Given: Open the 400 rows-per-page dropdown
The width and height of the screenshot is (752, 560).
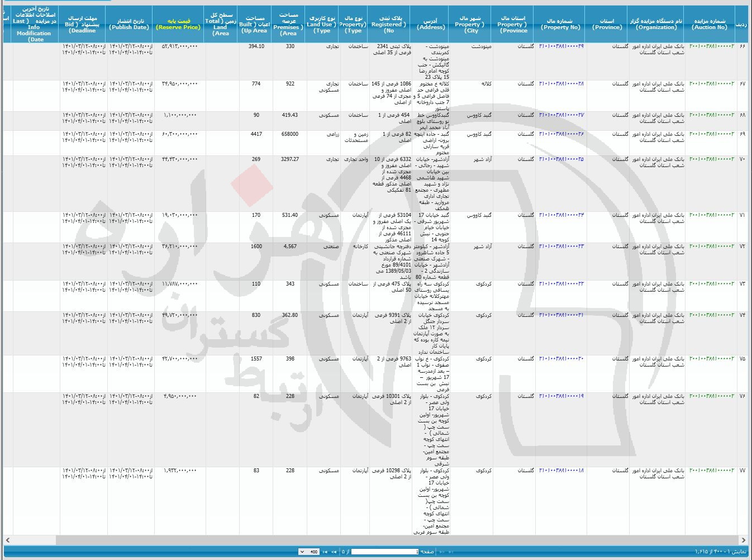Looking at the screenshot, I should (x=309, y=552).
